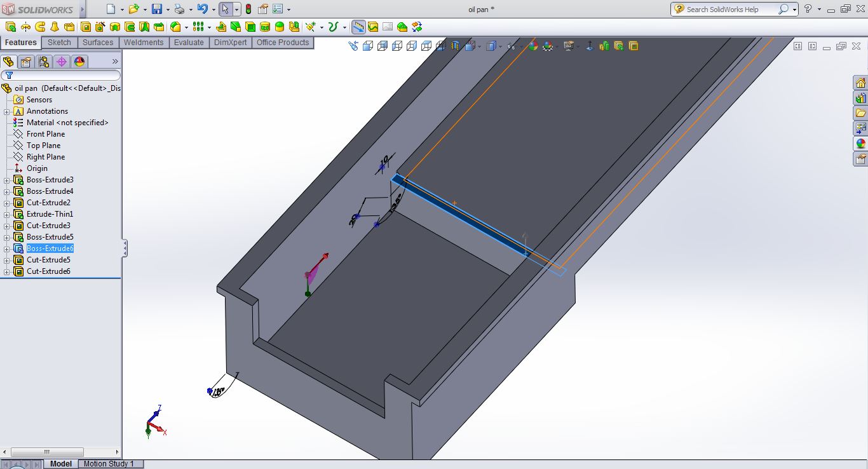
Task: Click the Revolved Boss/Base feature icon
Action: click(x=25, y=27)
